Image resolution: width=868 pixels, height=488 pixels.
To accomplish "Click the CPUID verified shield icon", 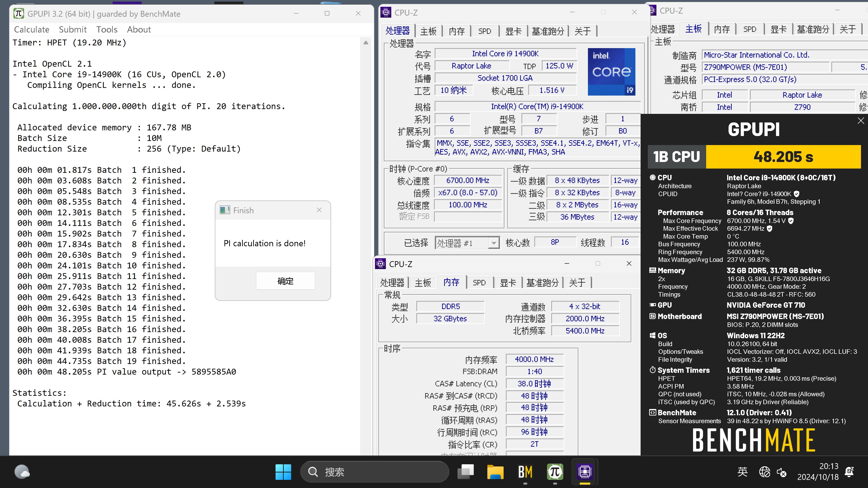I will 797,194.
